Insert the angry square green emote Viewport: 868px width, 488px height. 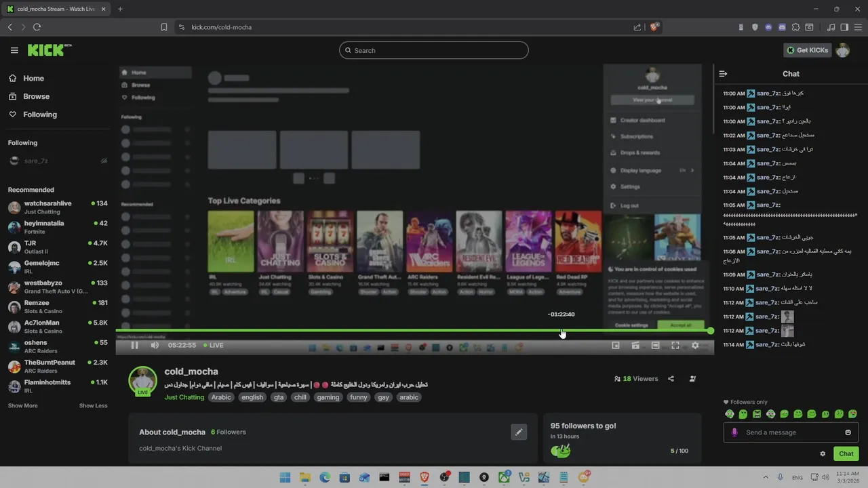(757, 414)
